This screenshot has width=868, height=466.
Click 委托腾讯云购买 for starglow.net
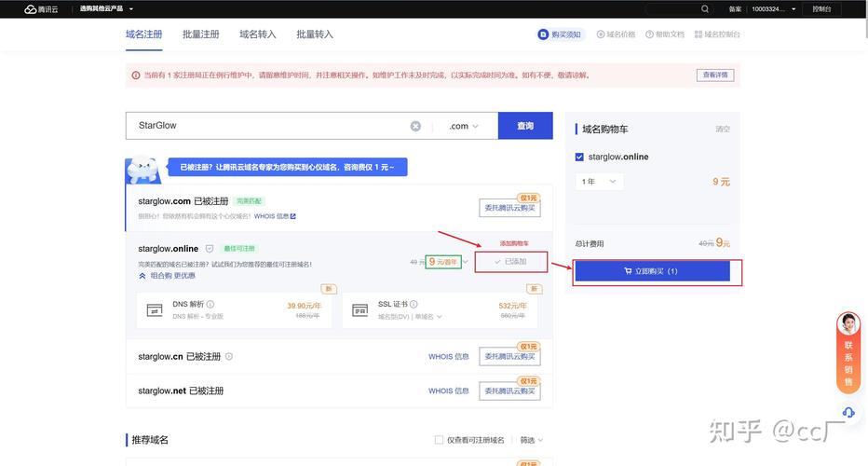coord(509,391)
